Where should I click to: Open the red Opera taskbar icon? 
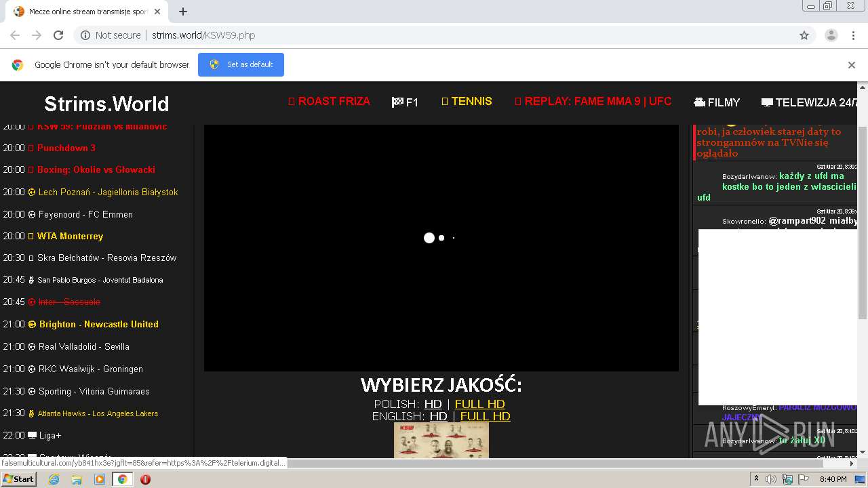pyautogui.click(x=145, y=479)
